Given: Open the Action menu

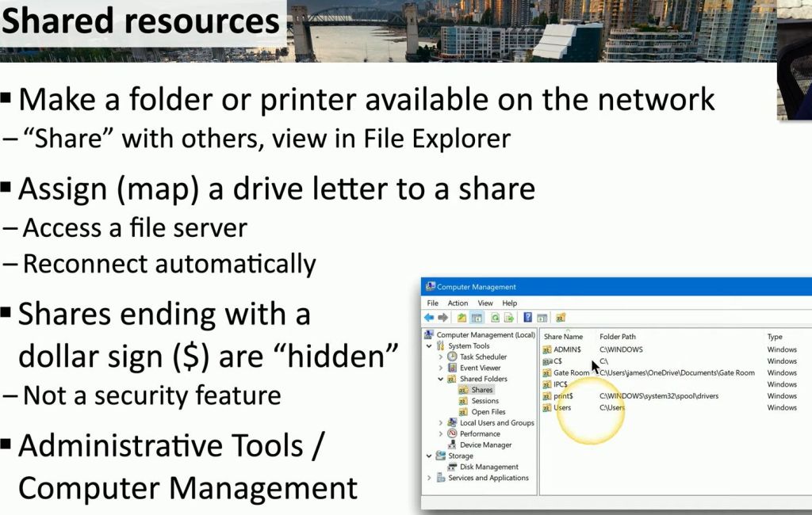Looking at the screenshot, I should tap(458, 303).
